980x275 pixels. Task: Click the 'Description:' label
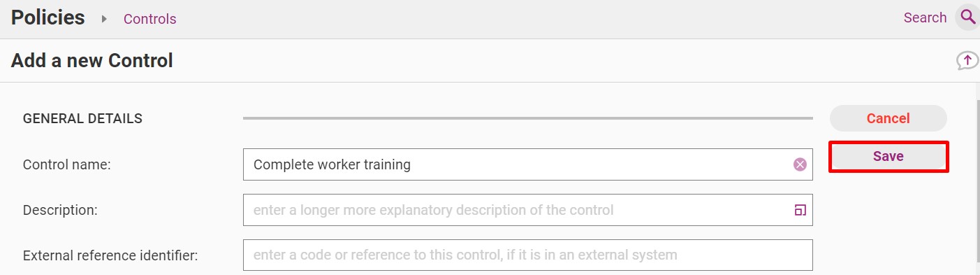pos(60,210)
